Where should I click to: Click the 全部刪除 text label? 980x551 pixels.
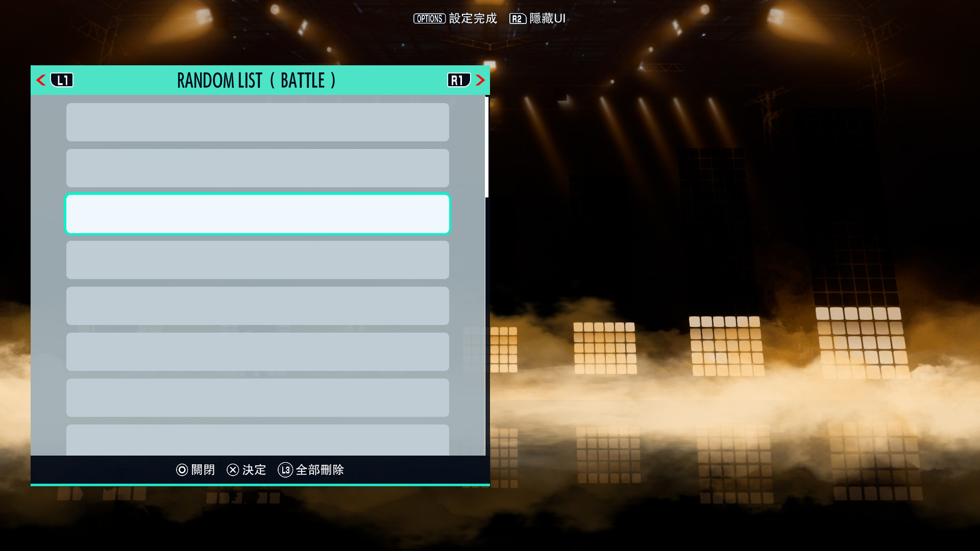click(320, 470)
